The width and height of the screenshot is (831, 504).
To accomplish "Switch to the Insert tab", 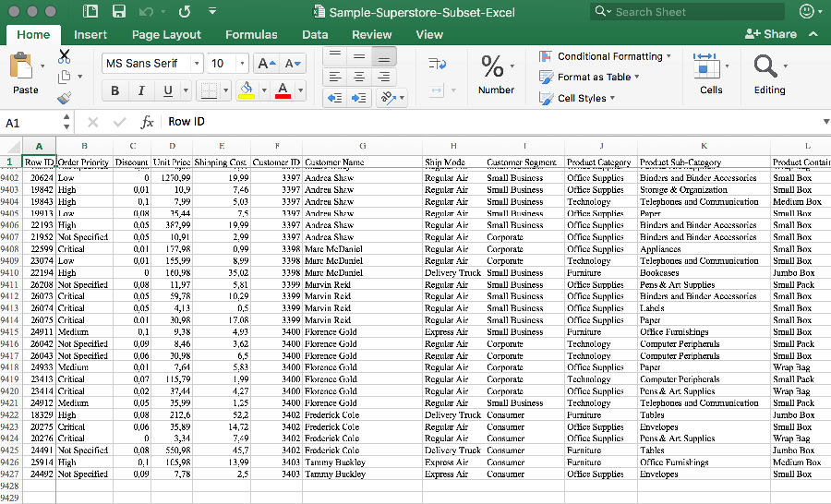I will click(90, 34).
